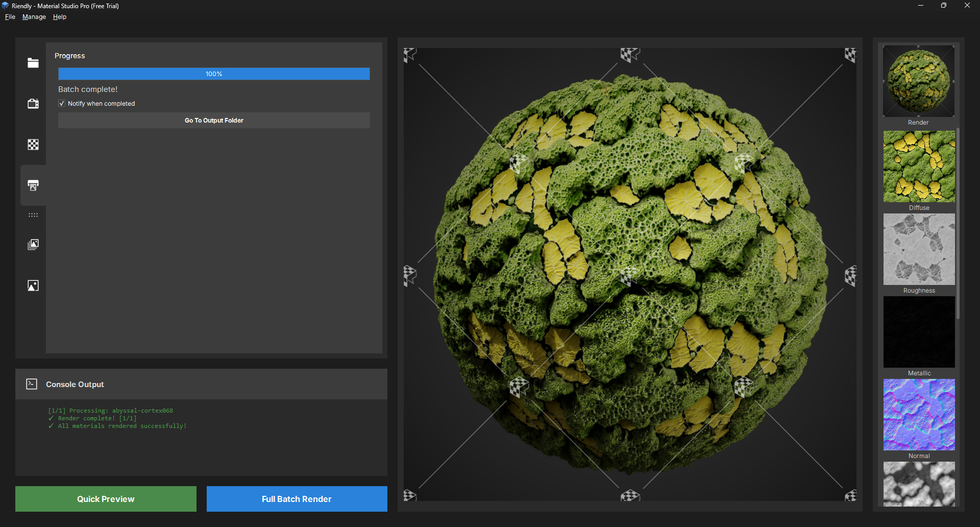Click the 'Progress' heading
This screenshot has width=980, height=527.
(x=70, y=56)
